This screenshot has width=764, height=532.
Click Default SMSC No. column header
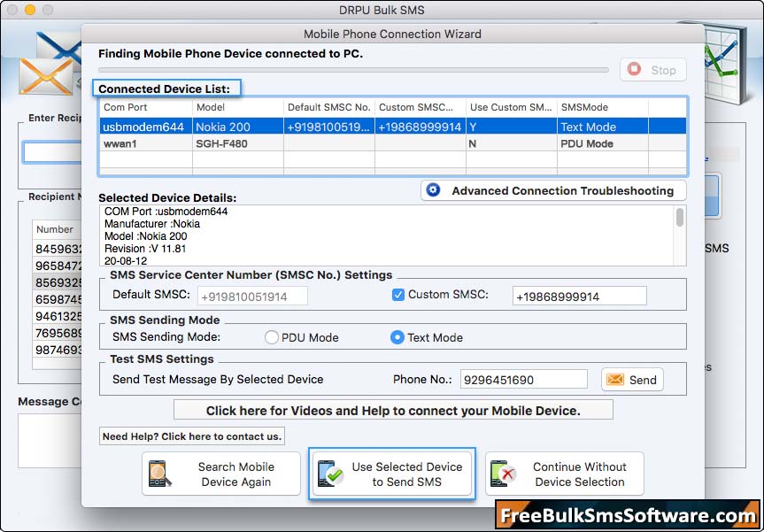(329, 107)
